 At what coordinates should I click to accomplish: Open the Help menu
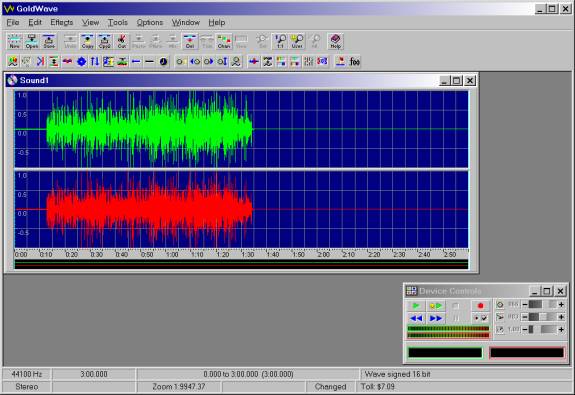pyautogui.click(x=217, y=23)
